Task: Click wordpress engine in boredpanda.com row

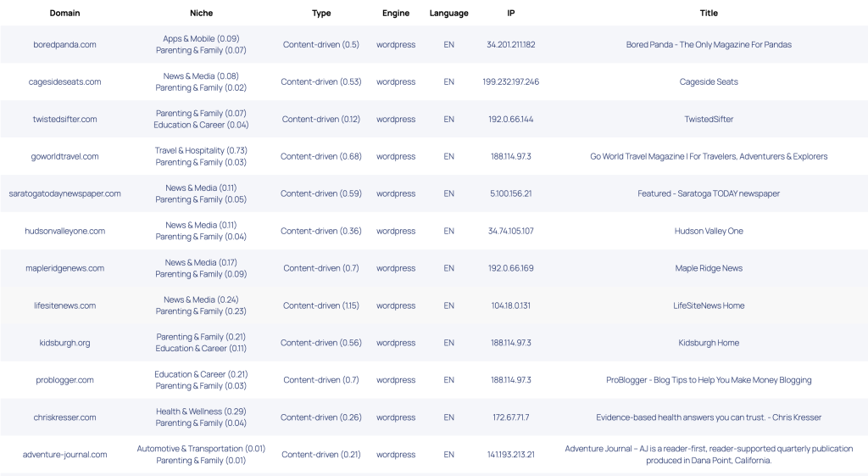Action: [x=396, y=44]
